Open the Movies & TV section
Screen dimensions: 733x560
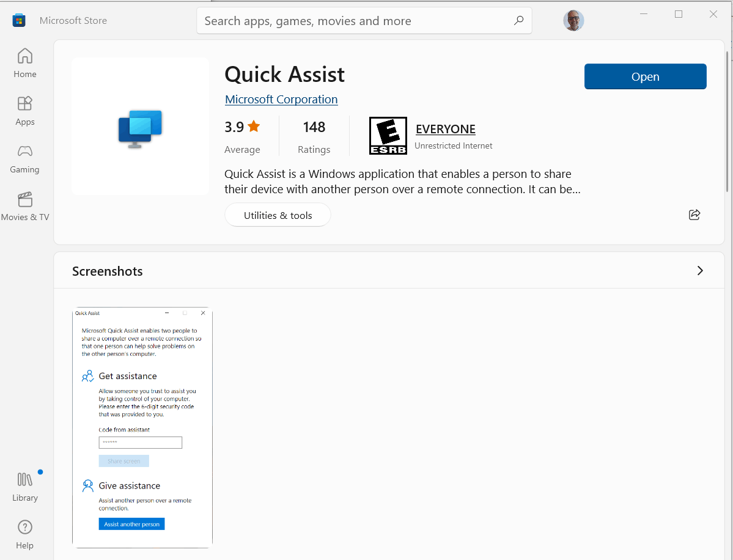tap(25, 206)
